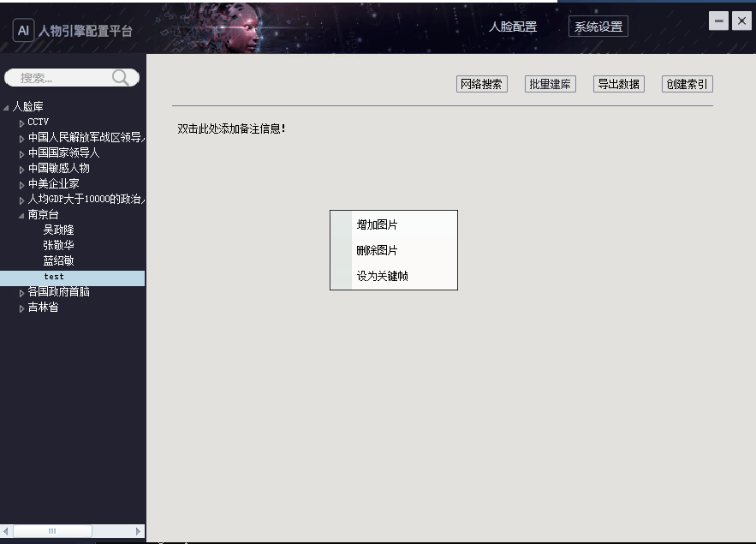Click the sidebar horizontal scrollbar thumb
Screen dimensions: 756x544
click(52, 531)
